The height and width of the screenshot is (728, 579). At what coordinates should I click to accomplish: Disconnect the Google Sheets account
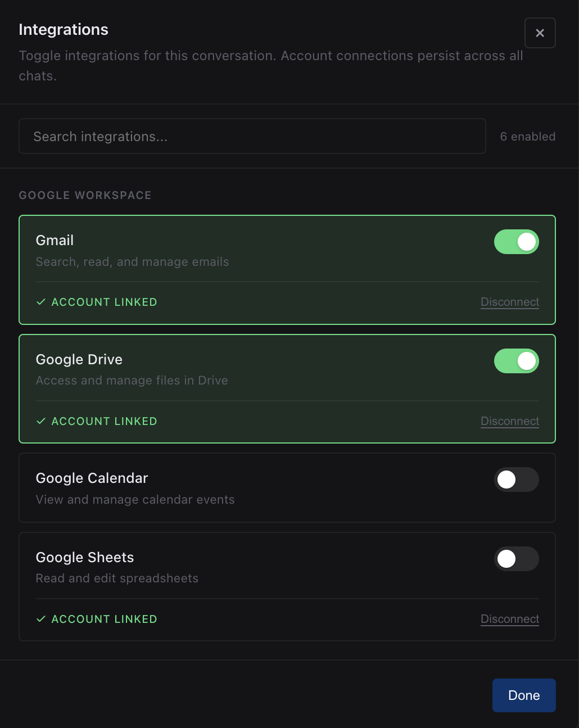[x=509, y=619]
